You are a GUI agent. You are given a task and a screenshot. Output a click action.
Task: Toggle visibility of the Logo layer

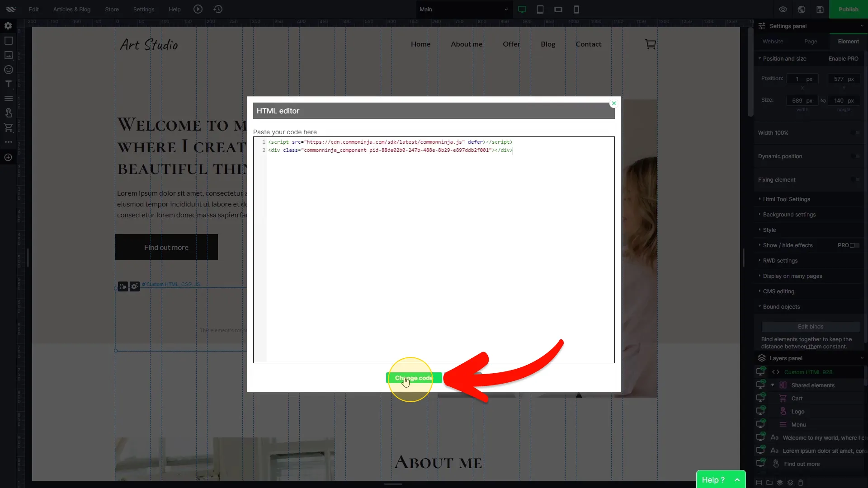tap(761, 411)
